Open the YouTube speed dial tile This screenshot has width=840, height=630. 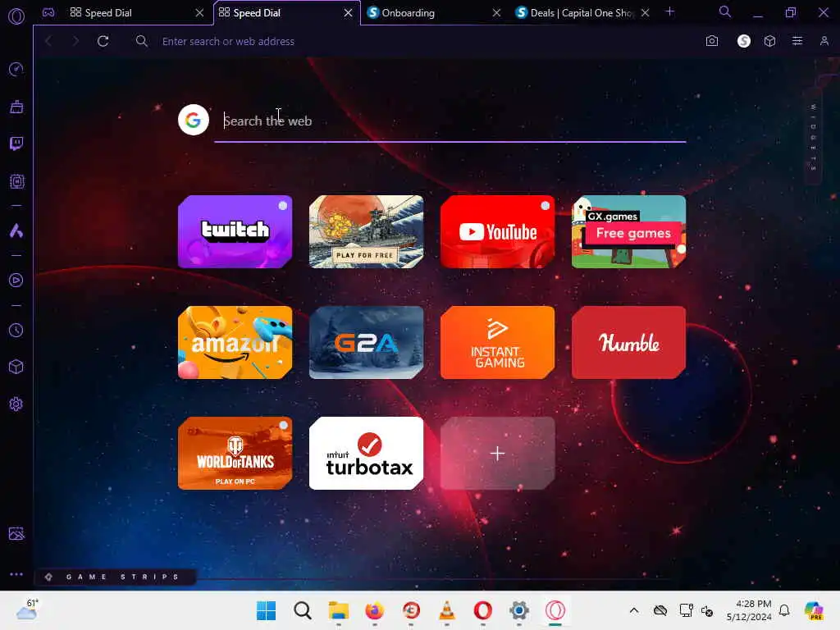[x=498, y=231]
